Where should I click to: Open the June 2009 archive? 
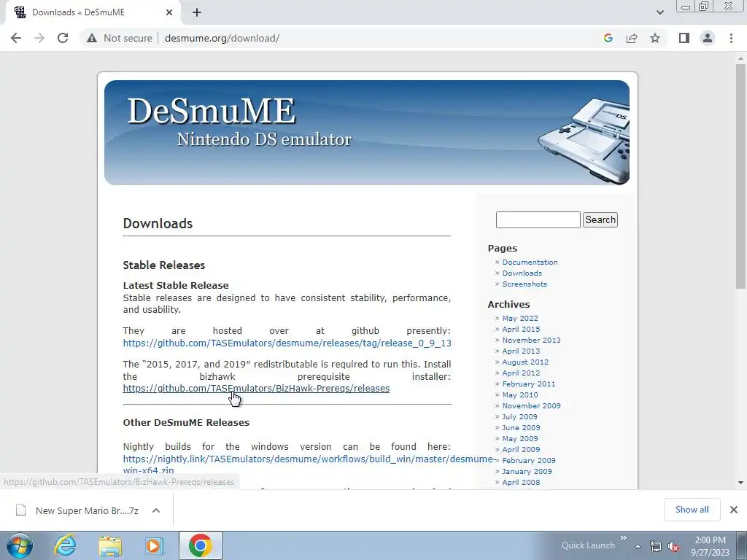click(x=521, y=428)
